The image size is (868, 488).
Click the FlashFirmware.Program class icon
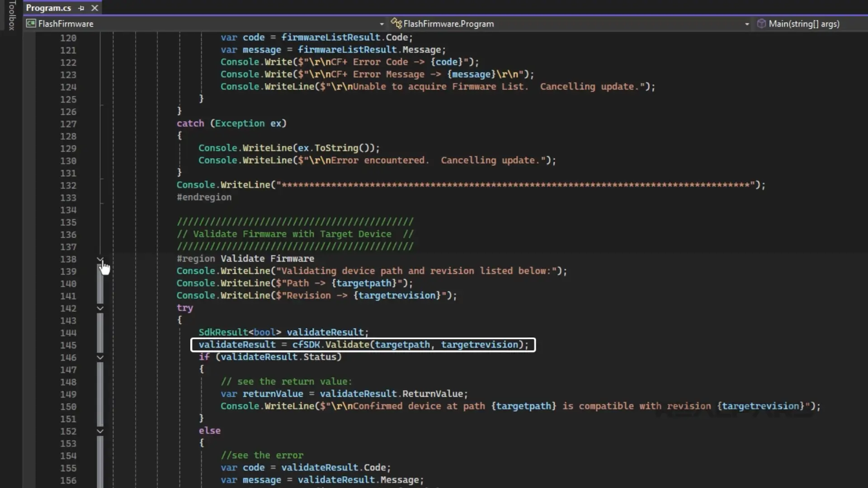click(396, 23)
